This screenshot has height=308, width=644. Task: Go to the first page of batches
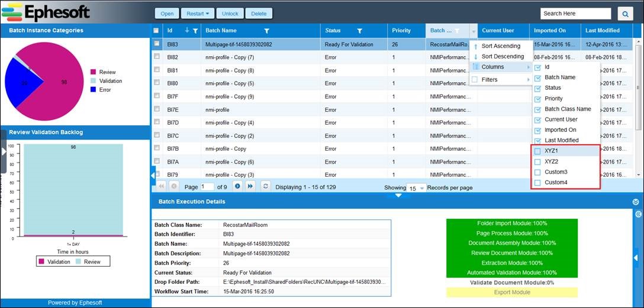(162, 187)
